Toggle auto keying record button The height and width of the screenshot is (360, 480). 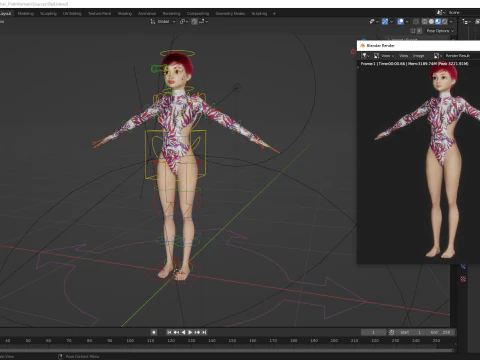[154, 332]
